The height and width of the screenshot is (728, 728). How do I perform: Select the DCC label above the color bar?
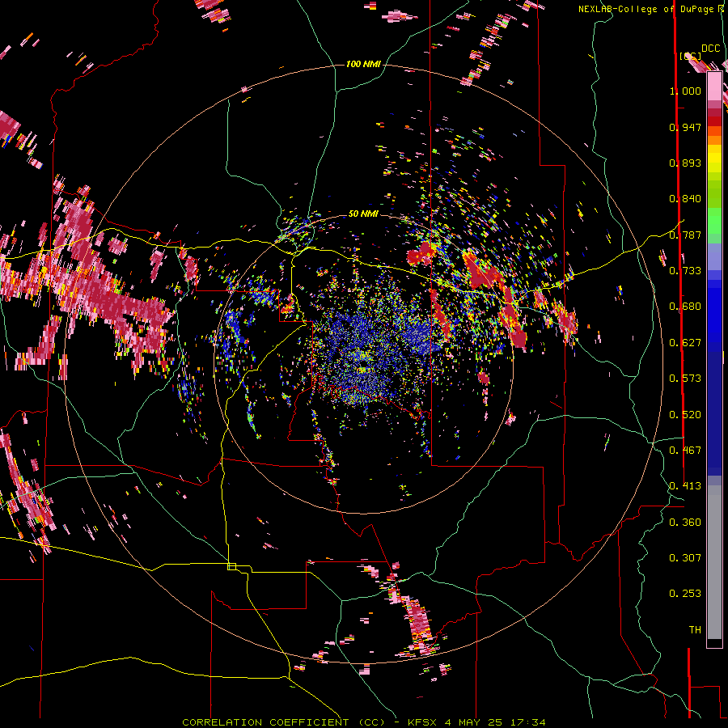711,49
